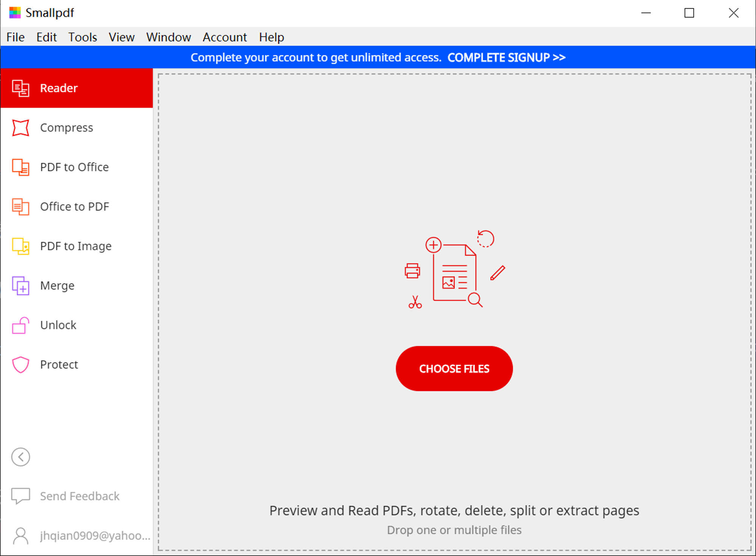Minimize the Smallpdf window
This screenshot has width=756, height=556.
point(646,13)
